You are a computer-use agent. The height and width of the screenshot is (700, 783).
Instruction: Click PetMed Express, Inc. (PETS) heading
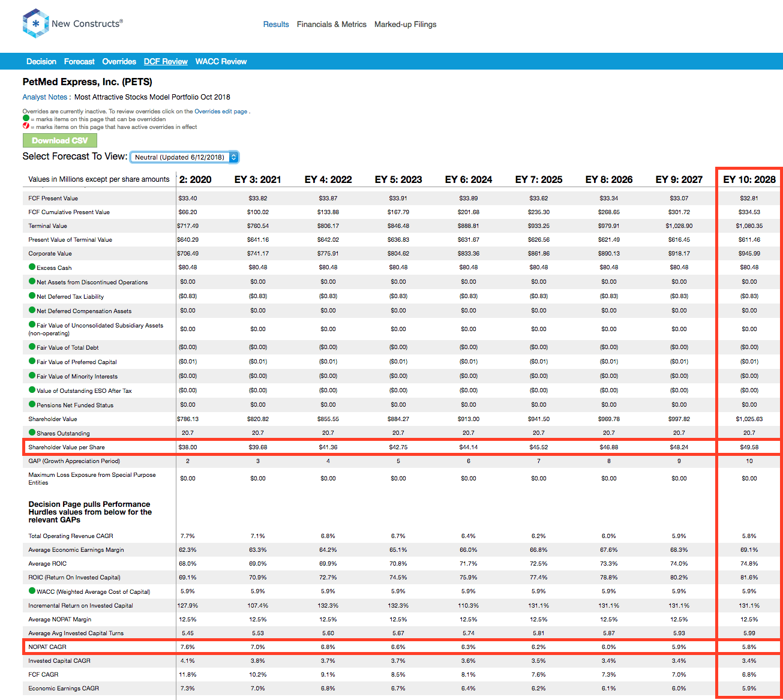click(x=88, y=82)
